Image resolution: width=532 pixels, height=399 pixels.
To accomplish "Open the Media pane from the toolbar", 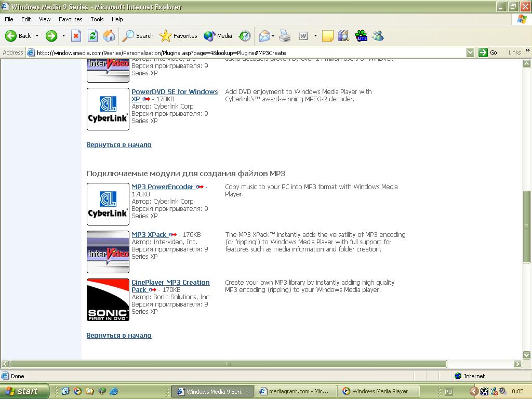I will [x=218, y=36].
